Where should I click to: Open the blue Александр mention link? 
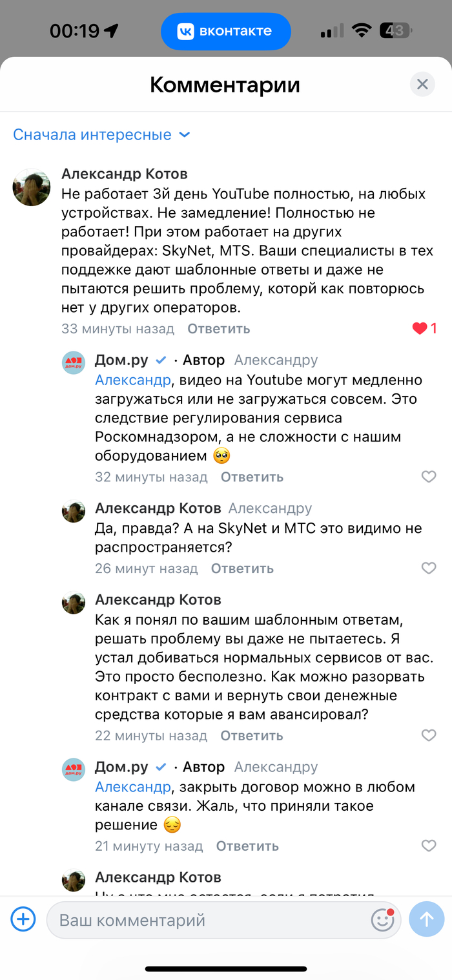(x=133, y=380)
